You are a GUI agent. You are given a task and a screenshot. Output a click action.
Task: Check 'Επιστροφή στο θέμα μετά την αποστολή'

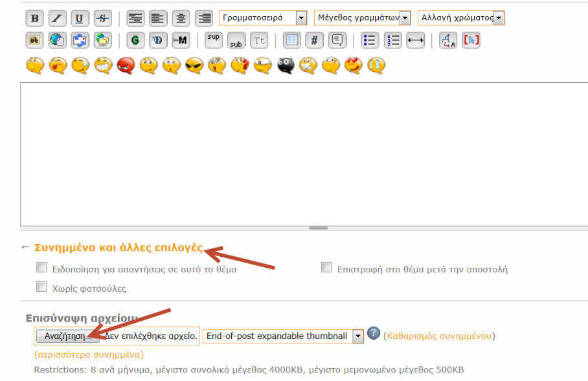point(327,268)
